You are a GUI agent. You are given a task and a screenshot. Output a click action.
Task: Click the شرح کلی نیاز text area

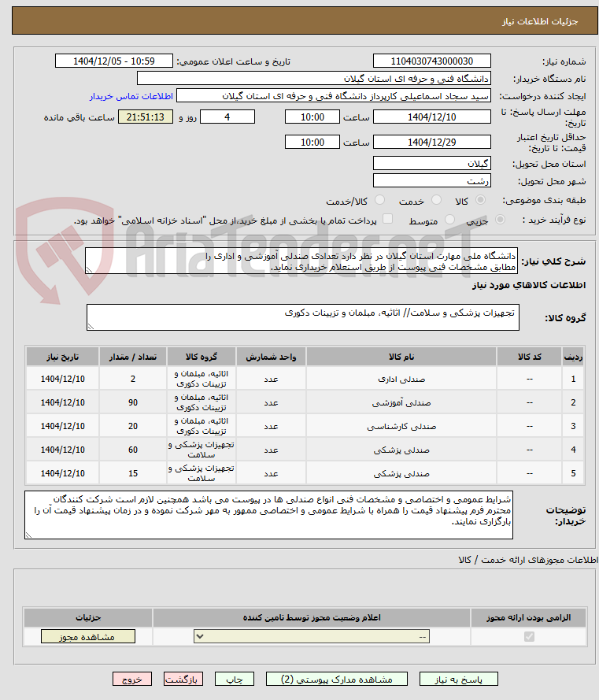point(301,261)
